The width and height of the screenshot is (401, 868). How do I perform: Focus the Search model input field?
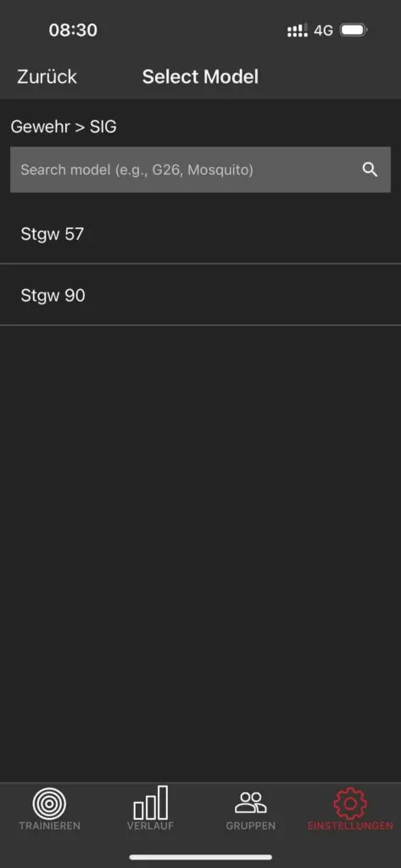tap(200, 170)
